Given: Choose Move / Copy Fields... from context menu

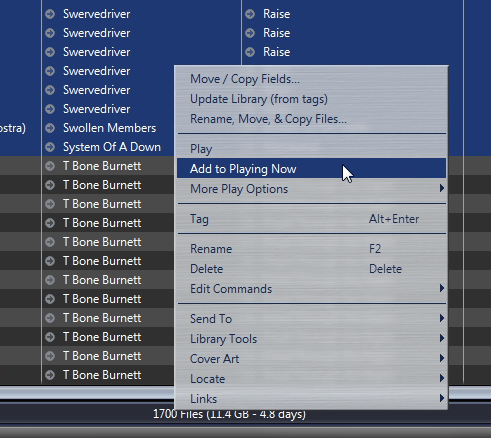Looking at the screenshot, I should 311,79.
